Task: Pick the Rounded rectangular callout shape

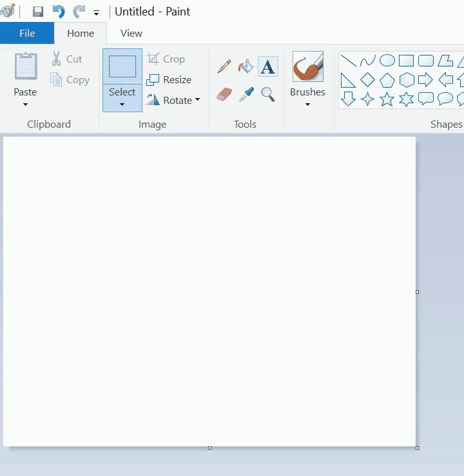Action: (x=426, y=99)
